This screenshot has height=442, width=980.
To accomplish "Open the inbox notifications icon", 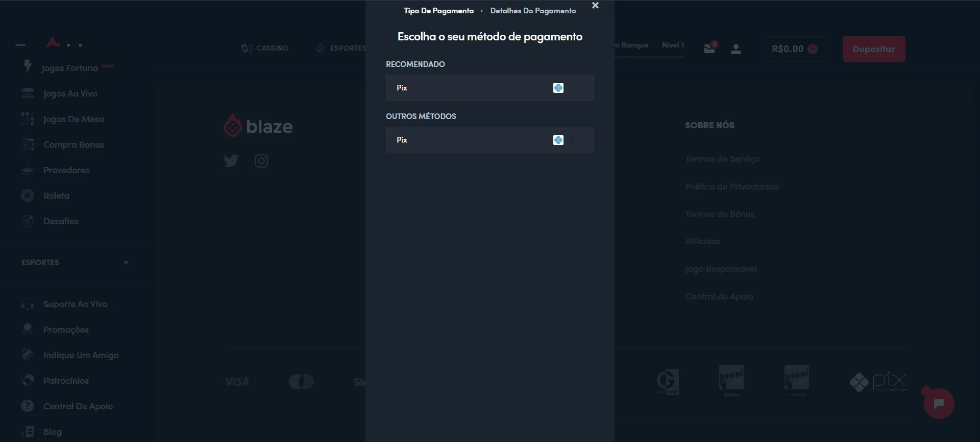I will pos(710,48).
